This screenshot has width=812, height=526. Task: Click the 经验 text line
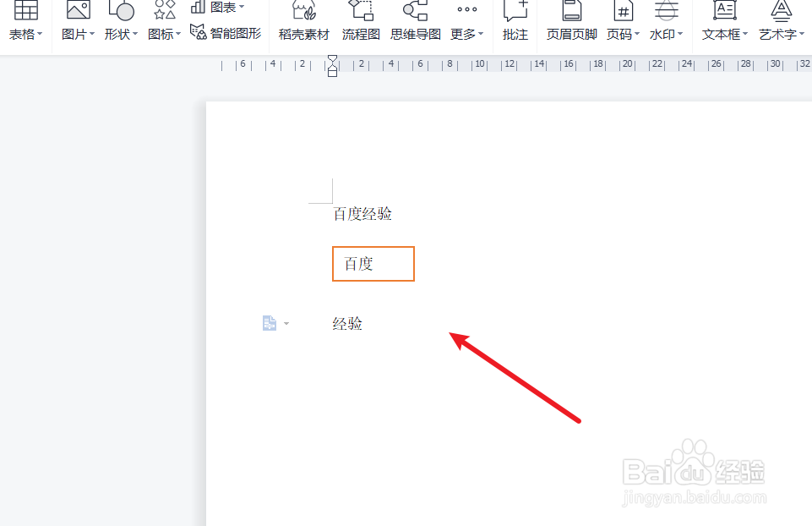tap(347, 323)
